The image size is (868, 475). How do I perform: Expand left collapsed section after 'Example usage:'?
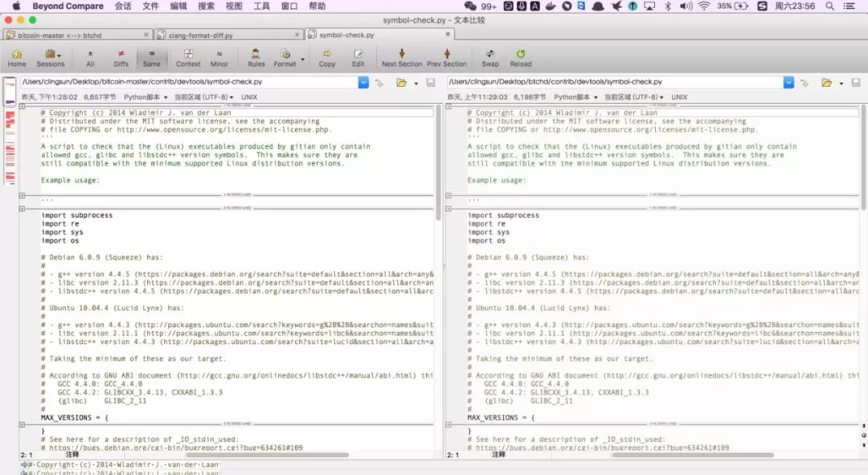click(23, 195)
